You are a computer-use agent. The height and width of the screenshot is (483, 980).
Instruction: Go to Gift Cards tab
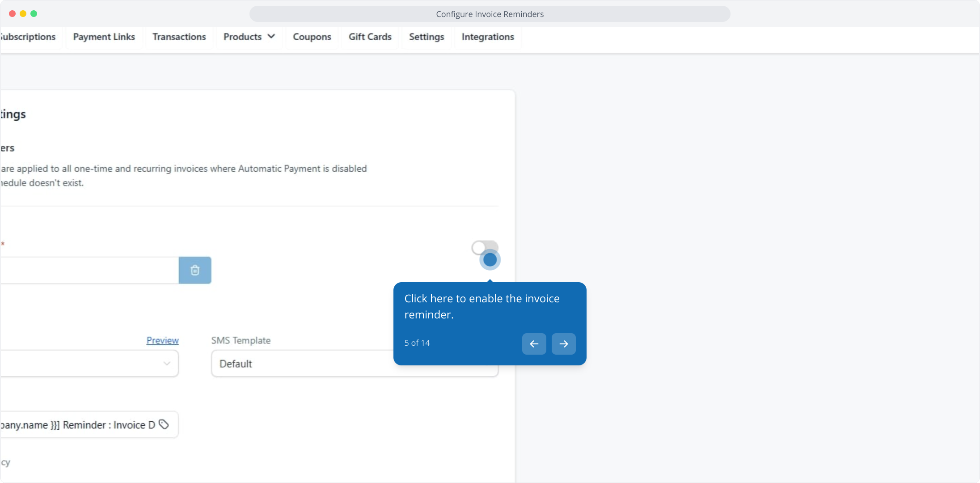tap(370, 37)
